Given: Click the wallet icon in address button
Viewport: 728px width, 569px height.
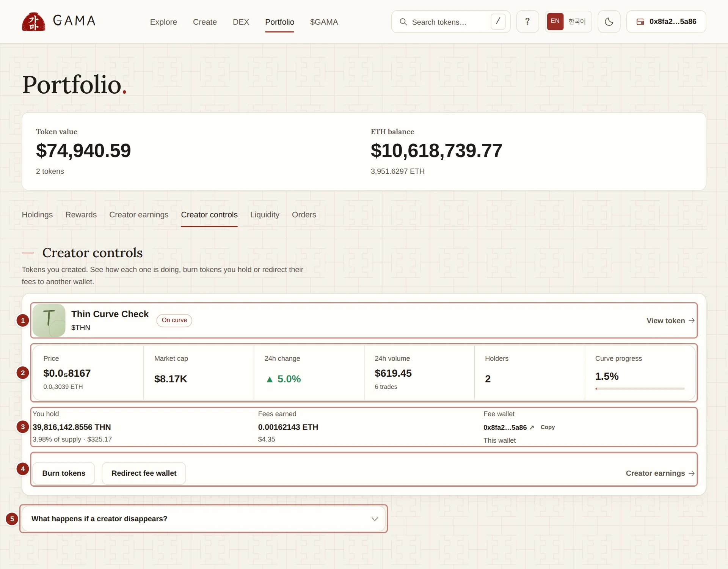Looking at the screenshot, I should pyautogui.click(x=640, y=22).
